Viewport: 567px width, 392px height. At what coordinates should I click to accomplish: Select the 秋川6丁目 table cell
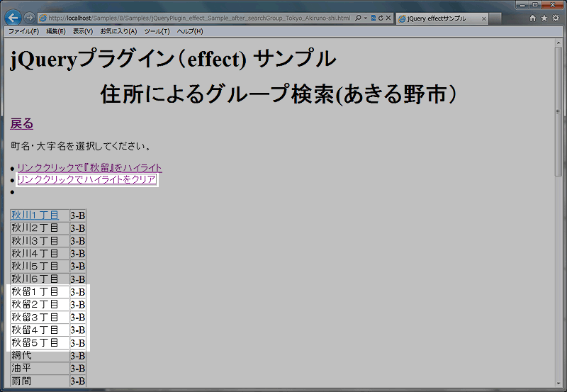[x=40, y=279]
